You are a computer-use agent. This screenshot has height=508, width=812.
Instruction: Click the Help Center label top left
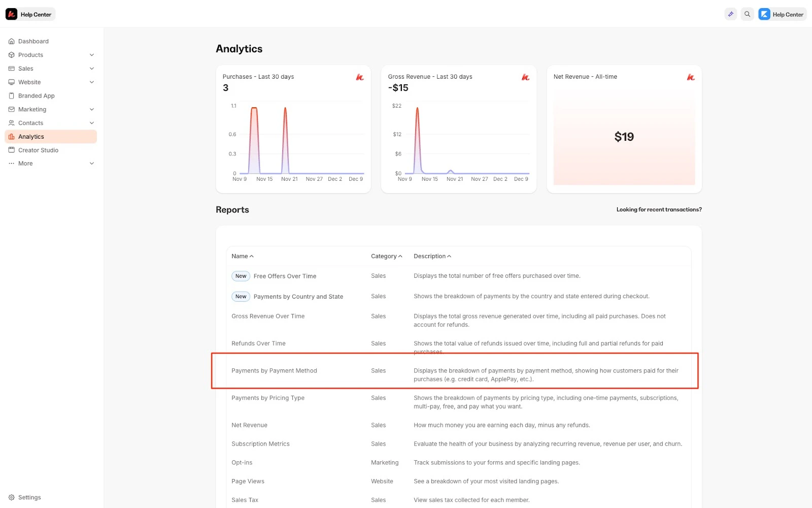[36, 15]
